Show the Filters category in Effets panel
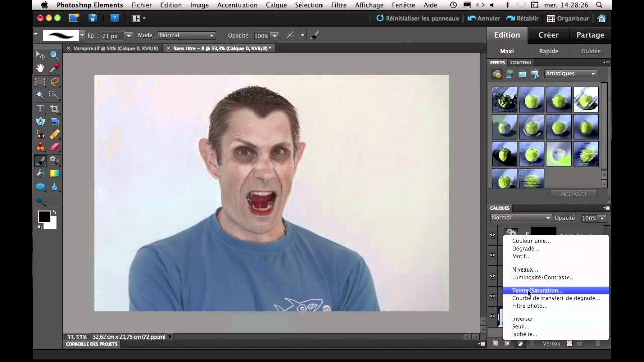This screenshot has width=644, height=362. 497,74
